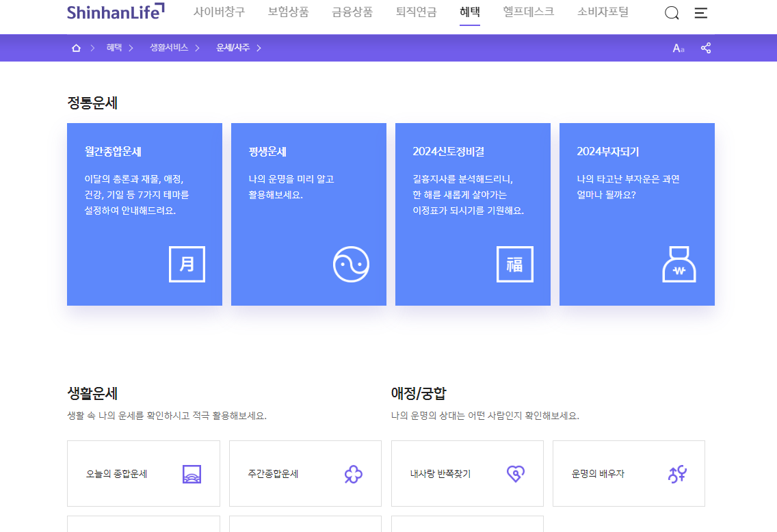The width and height of the screenshot is (777, 532).
Task: Click text '이달의 총론과 재물, 애정,'
Action: (134, 179)
